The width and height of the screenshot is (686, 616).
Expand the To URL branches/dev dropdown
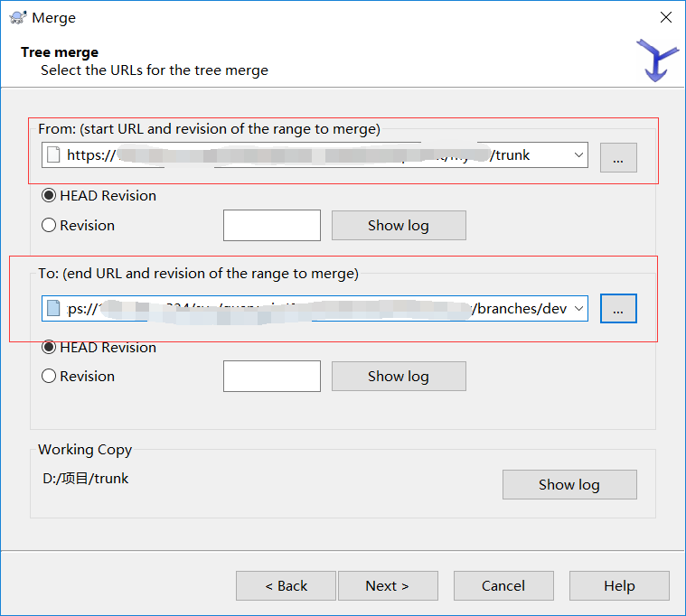(x=578, y=308)
